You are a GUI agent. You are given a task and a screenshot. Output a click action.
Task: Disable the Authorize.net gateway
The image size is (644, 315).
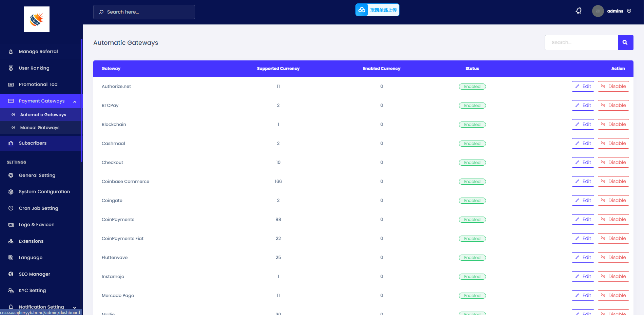613,87
